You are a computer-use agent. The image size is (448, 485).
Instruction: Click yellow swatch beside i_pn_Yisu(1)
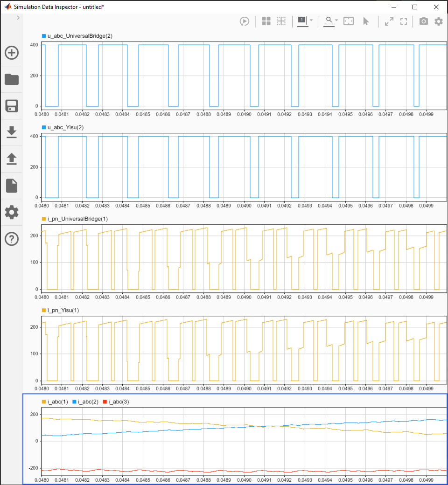point(44,310)
